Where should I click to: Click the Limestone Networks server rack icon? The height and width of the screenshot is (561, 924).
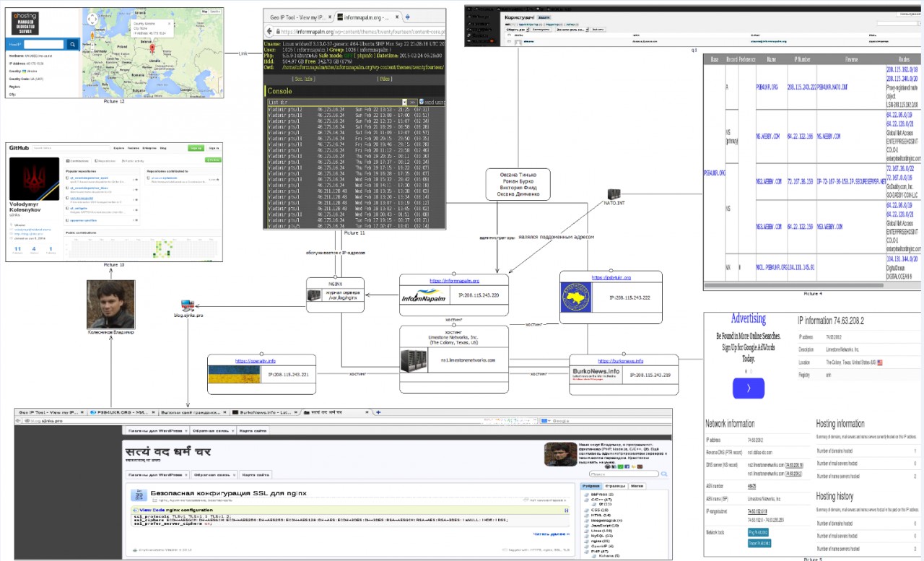412,360
